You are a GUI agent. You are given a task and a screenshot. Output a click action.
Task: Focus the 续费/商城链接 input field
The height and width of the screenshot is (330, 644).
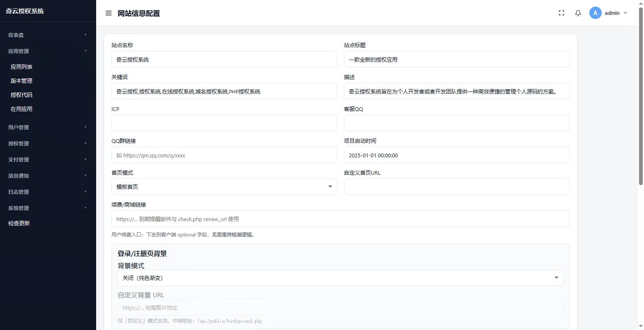click(340, 219)
